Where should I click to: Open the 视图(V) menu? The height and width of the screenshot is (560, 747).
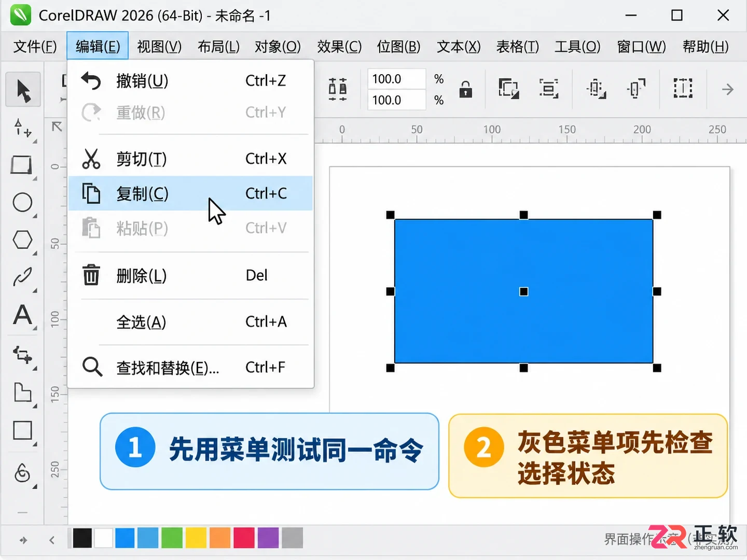pos(159,47)
